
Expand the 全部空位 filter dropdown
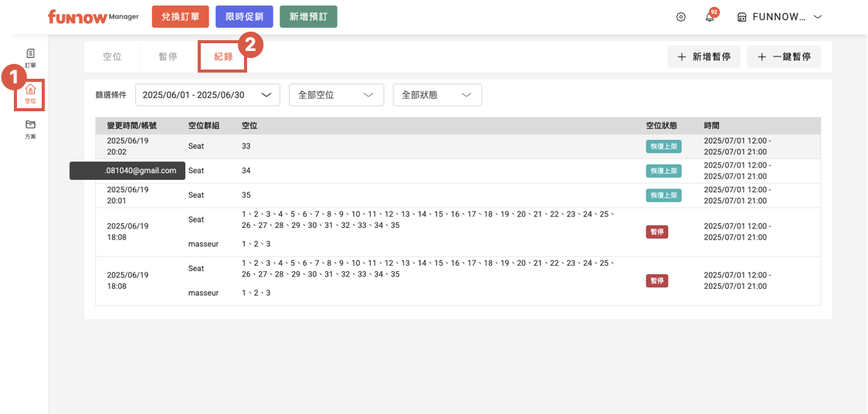(336, 95)
